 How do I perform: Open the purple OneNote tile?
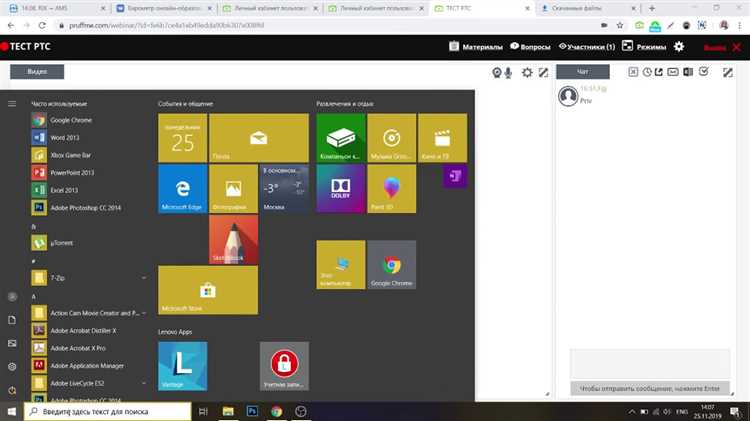(x=455, y=176)
